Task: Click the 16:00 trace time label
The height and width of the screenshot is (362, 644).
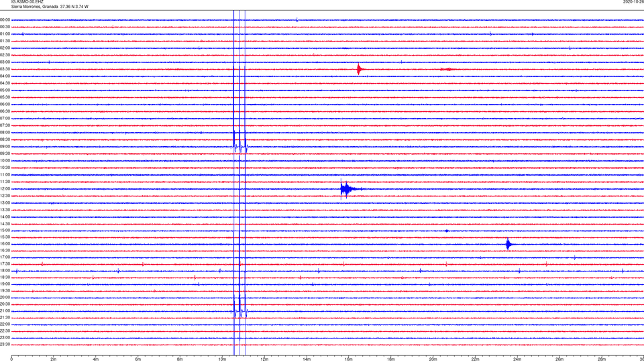Action: tap(5, 244)
